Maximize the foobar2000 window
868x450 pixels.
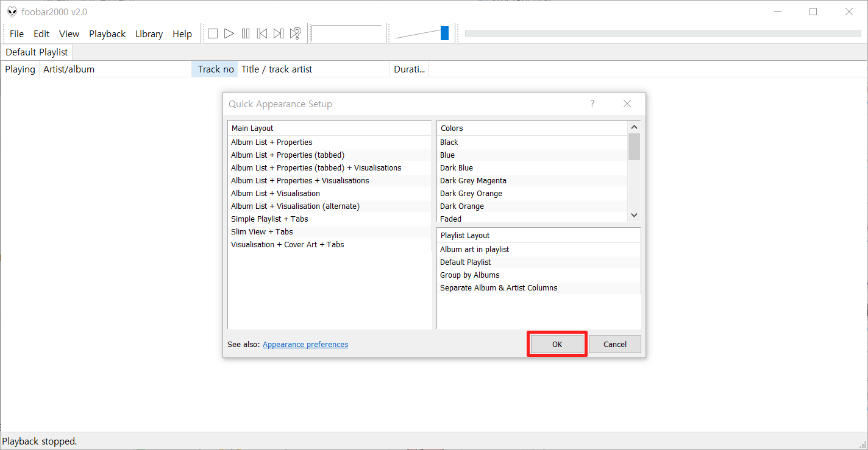[813, 12]
